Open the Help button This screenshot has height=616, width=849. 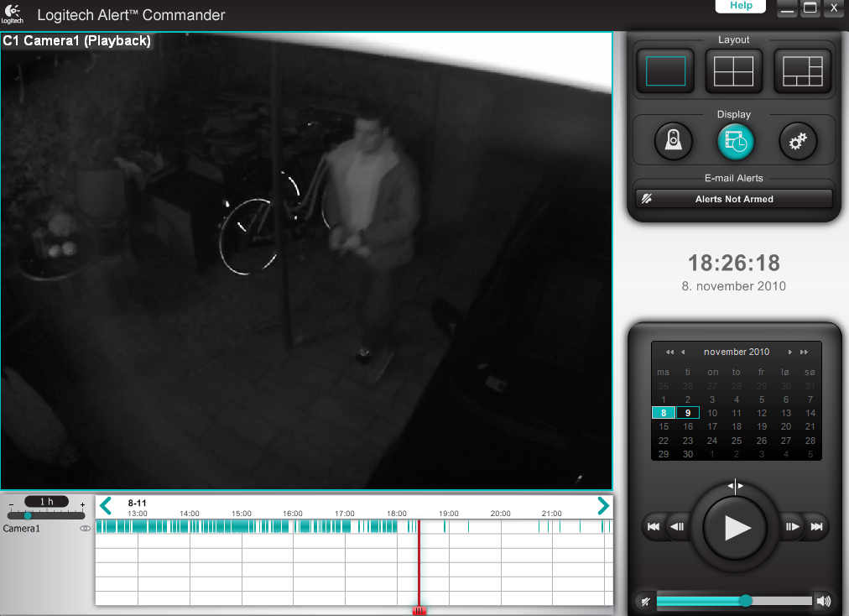(x=741, y=5)
